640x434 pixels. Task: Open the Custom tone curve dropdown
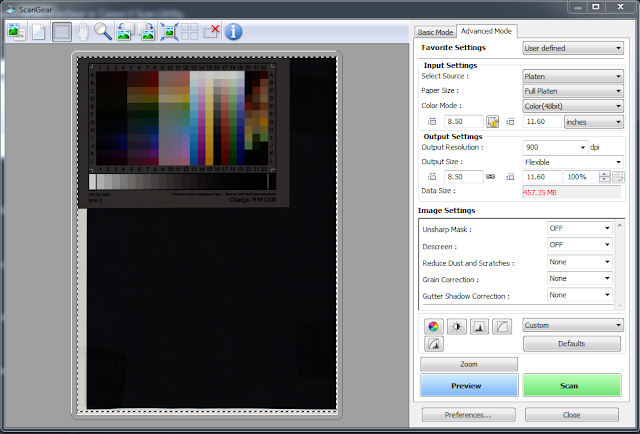(573, 325)
